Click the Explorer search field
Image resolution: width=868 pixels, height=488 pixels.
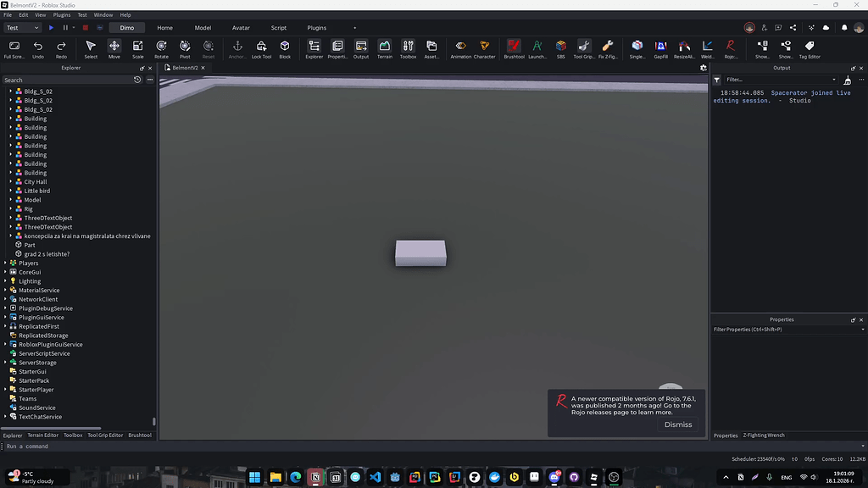[66, 80]
